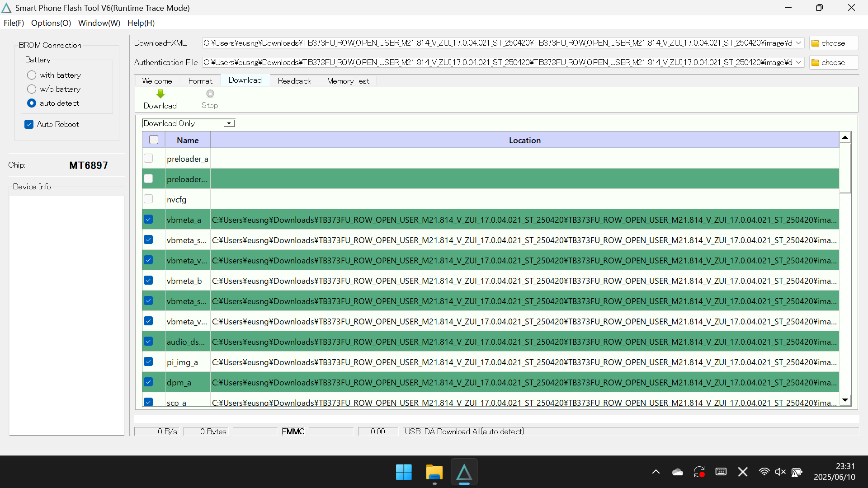
Task: Click the Windows Start icon
Action: 404,472
